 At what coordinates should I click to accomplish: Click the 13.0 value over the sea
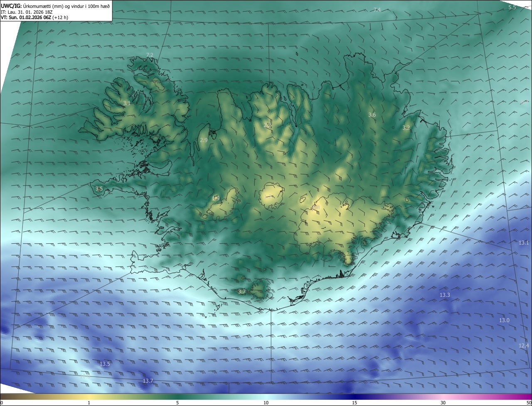504,320
